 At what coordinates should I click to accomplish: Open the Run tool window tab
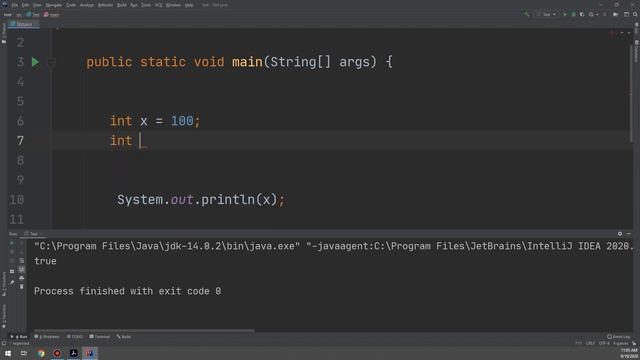point(19,337)
